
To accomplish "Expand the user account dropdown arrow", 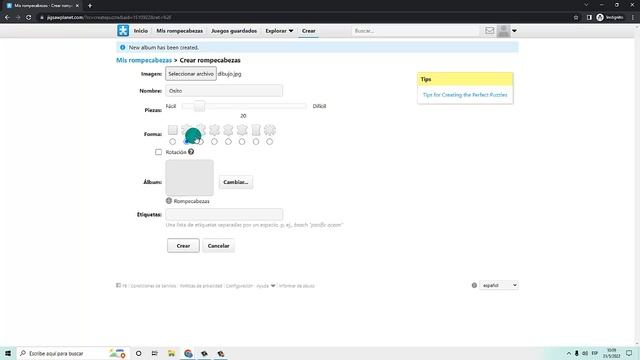I will pos(514,31).
